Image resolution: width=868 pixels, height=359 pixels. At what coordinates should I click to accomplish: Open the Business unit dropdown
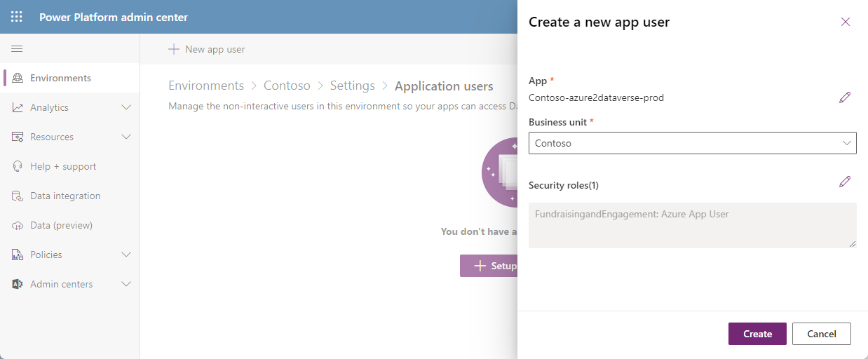(692, 143)
